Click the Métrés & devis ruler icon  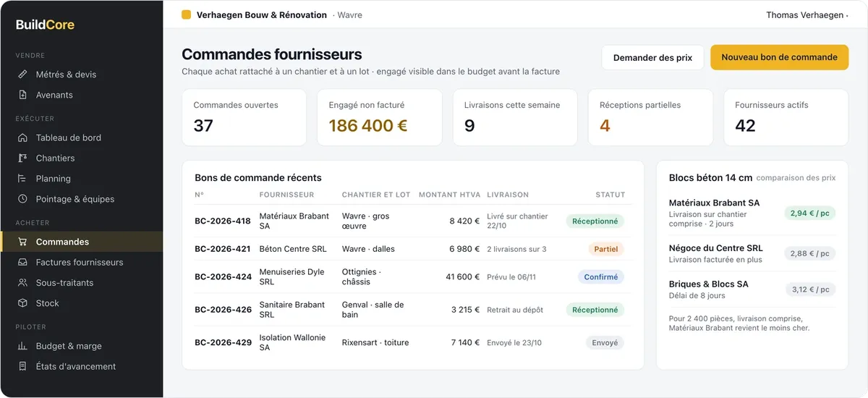coord(22,75)
